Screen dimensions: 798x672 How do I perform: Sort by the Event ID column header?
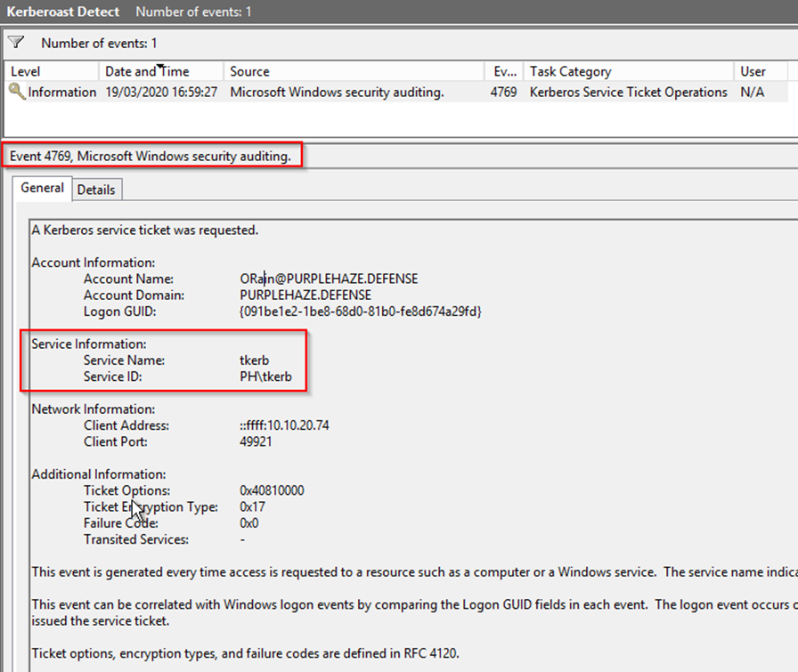click(x=504, y=71)
